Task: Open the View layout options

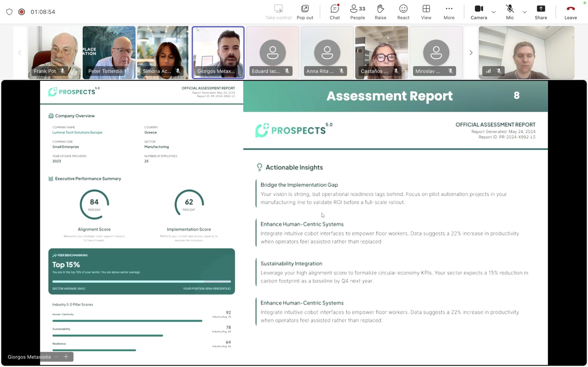Action: [426, 12]
